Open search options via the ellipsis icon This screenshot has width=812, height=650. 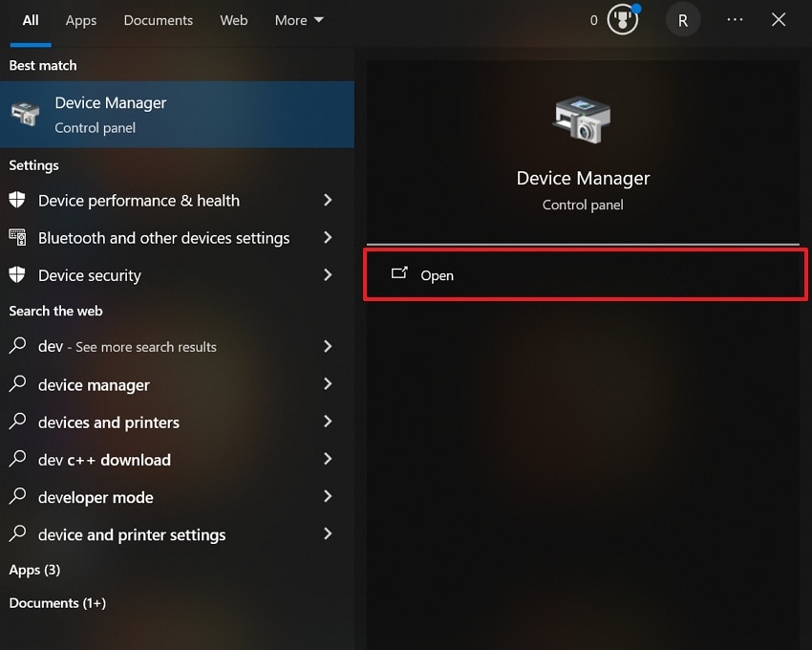(734, 19)
